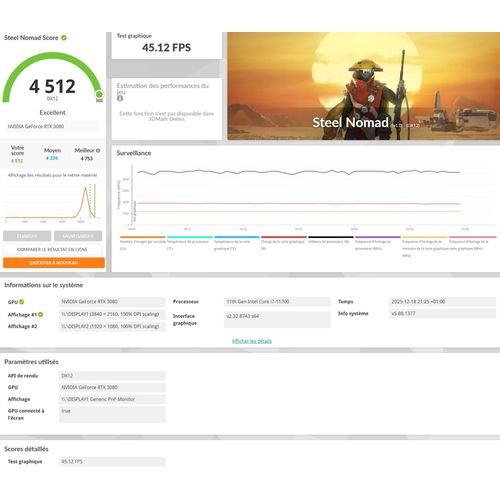Image resolution: width=500 pixels, height=500 pixels.
Task: Click the Test graphique value in Scores détaillés
Action: [112, 462]
